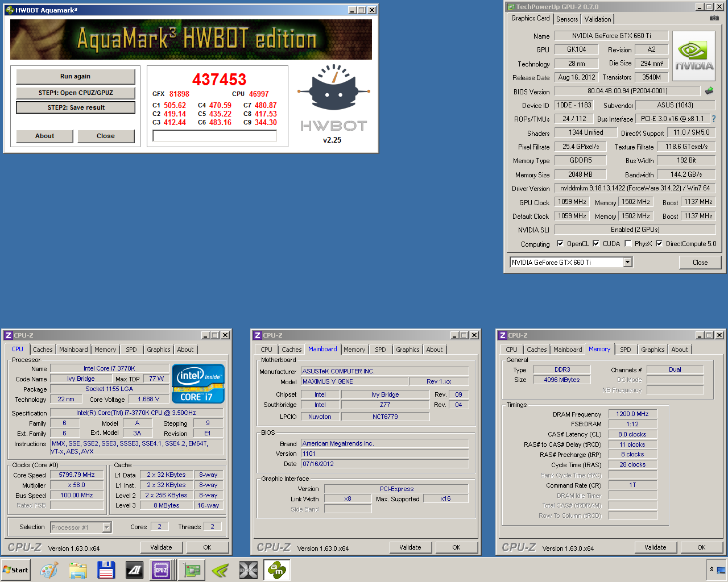
Task: Toggle the PhysX checkbox in GPU-Z
Action: pos(628,244)
